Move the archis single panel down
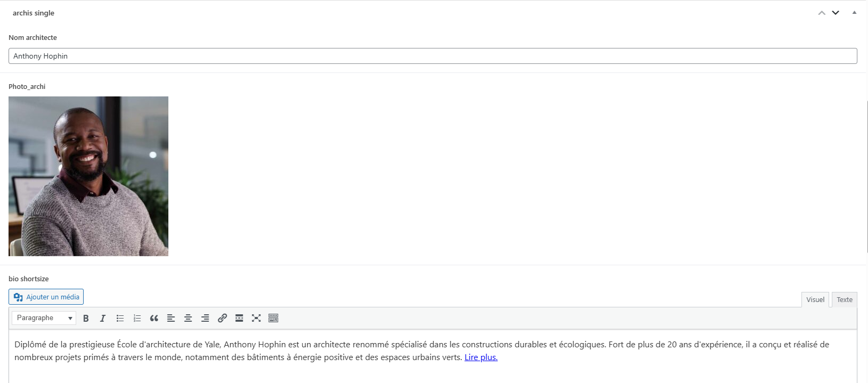 (835, 13)
